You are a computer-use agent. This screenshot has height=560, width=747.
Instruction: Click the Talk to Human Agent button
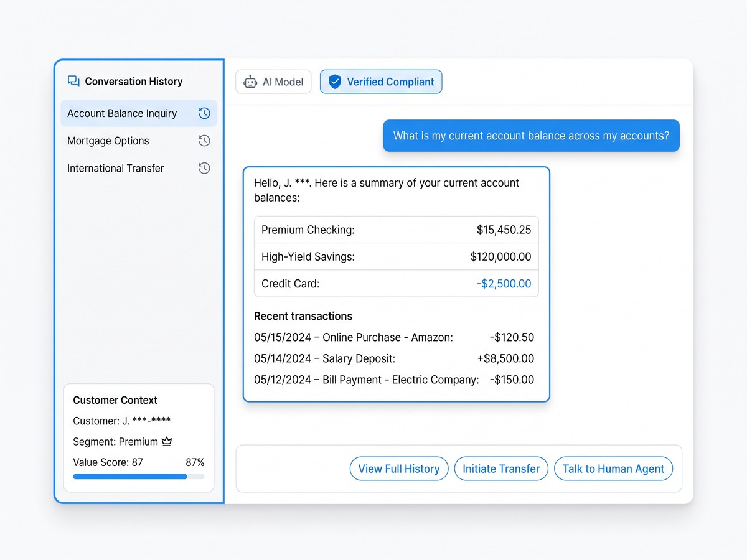[613, 469]
